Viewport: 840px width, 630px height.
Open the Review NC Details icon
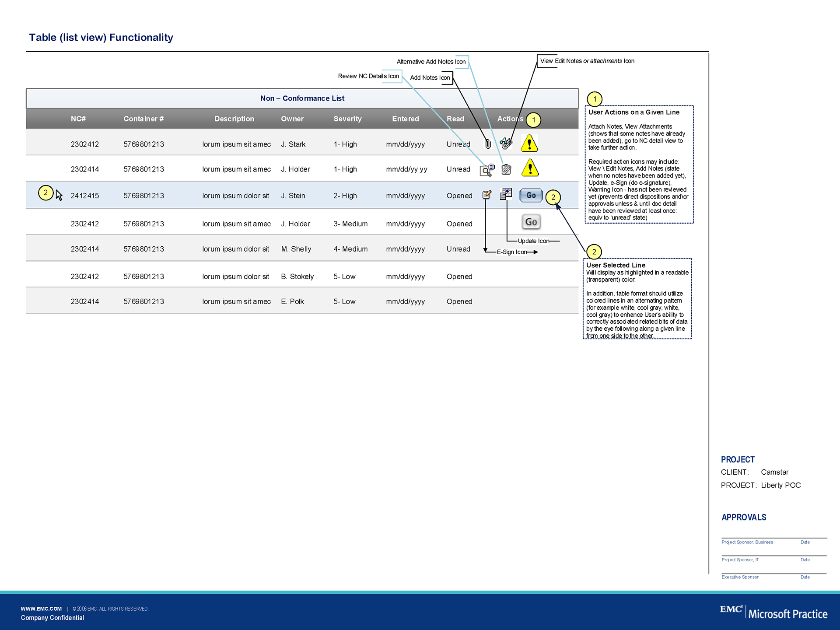[x=487, y=170]
